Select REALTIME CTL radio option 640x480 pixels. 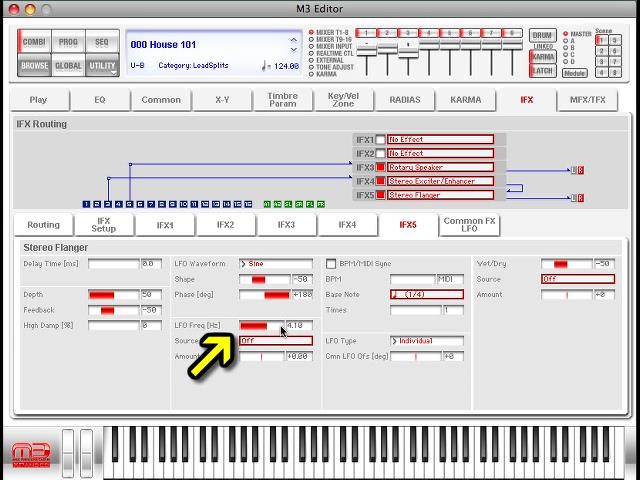[311, 53]
